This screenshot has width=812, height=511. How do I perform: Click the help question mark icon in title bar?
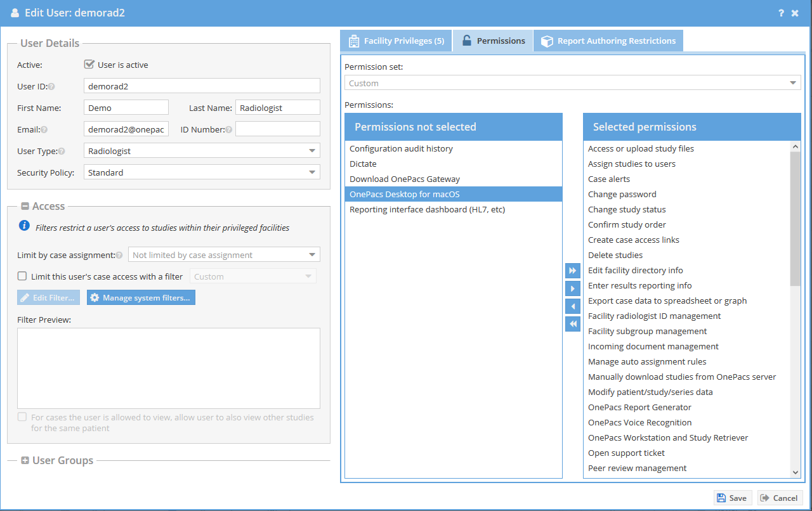point(781,13)
